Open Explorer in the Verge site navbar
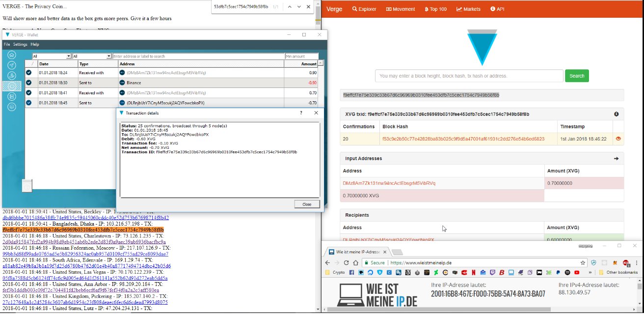This screenshot has width=644, height=314. [364, 9]
